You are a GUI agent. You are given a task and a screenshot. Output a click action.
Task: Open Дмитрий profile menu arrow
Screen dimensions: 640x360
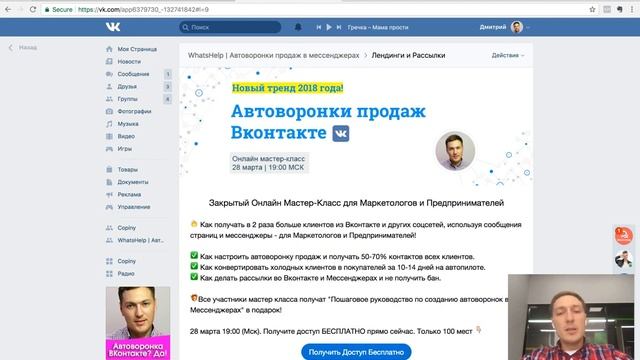[528, 27]
